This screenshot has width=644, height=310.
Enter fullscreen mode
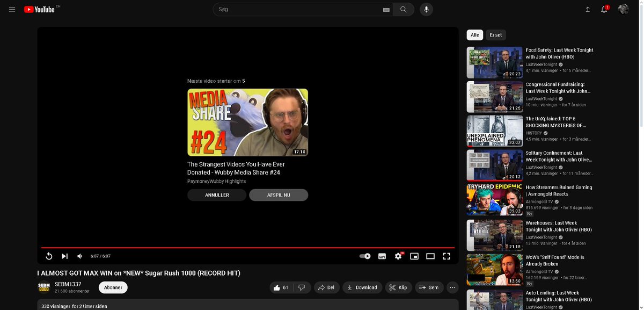[x=447, y=256]
